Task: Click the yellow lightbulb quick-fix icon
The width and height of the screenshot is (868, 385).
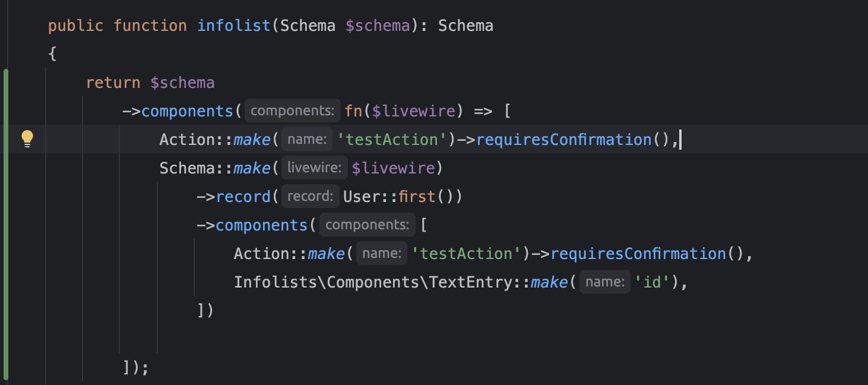Action: (27, 138)
